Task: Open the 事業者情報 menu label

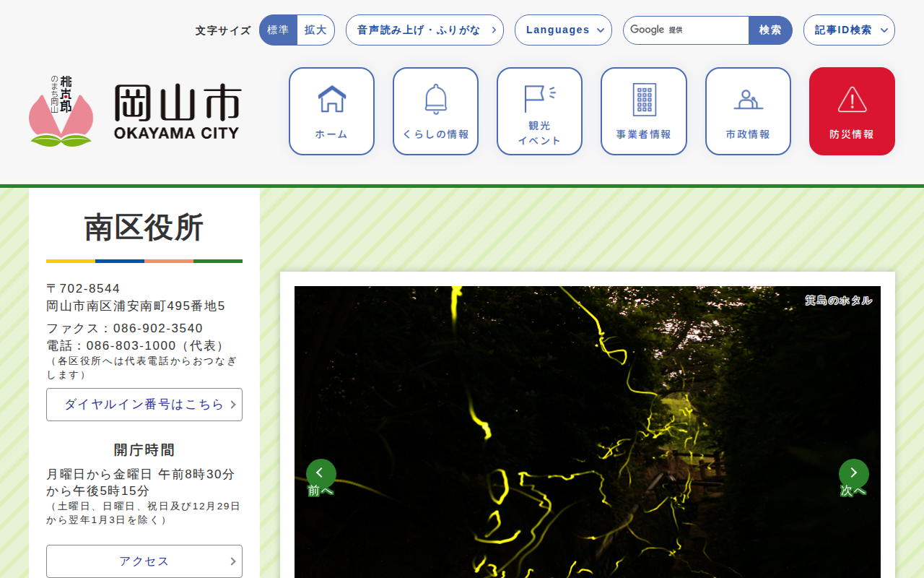Action: 644,134
